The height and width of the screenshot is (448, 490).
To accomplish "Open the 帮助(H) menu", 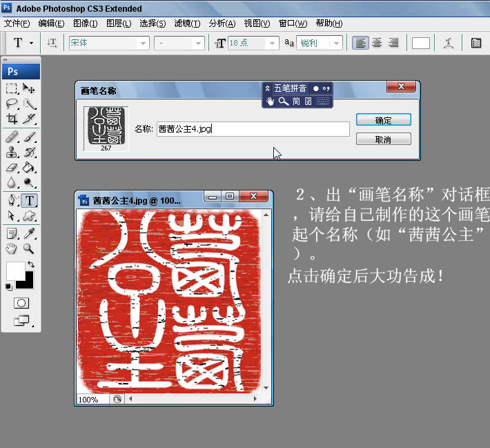I will click(x=329, y=23).
